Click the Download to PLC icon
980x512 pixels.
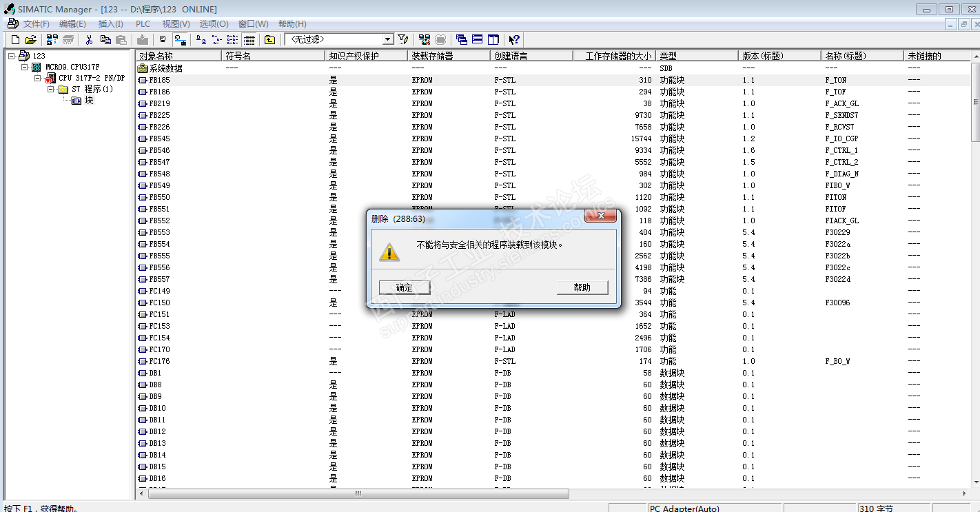(143, 40)
